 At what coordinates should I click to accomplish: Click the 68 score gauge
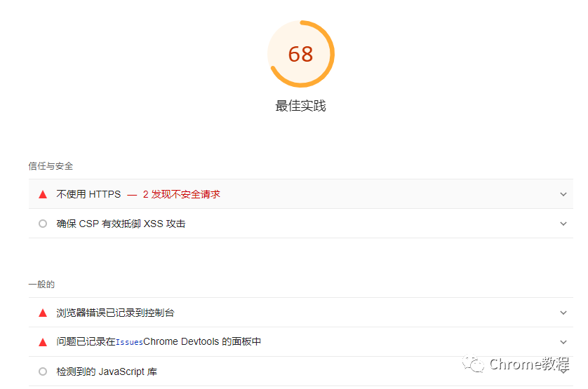coord(301,54)
